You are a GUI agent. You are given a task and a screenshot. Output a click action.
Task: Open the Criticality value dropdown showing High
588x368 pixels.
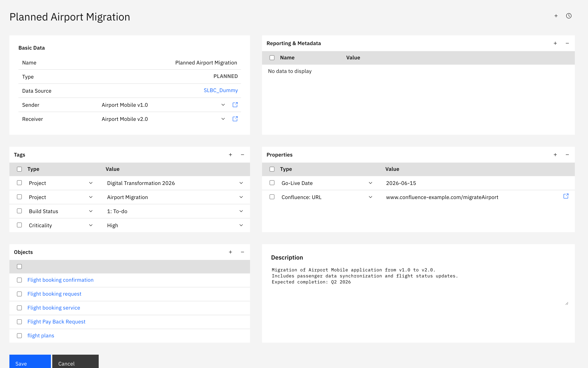coord(241,225)
